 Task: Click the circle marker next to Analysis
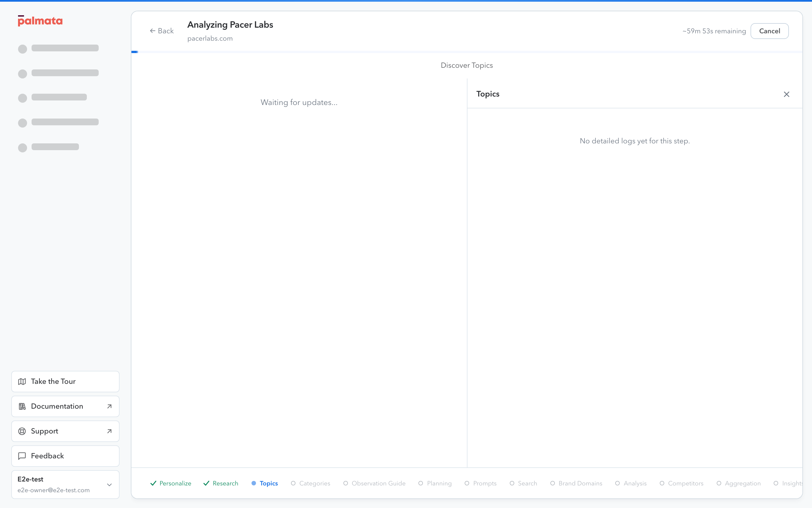pyautogui.click(x=618, y=483)
